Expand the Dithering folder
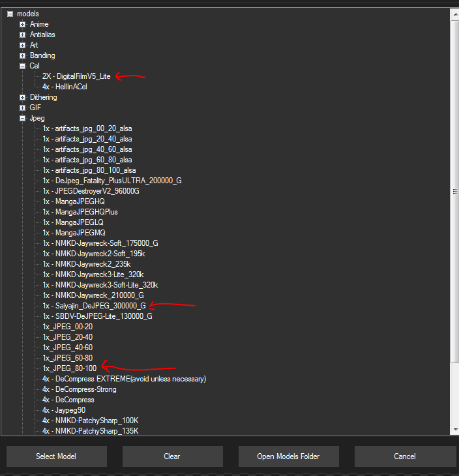Image resolution: width=459 pixels, height=476 pixels. click(x=22, y=97)
